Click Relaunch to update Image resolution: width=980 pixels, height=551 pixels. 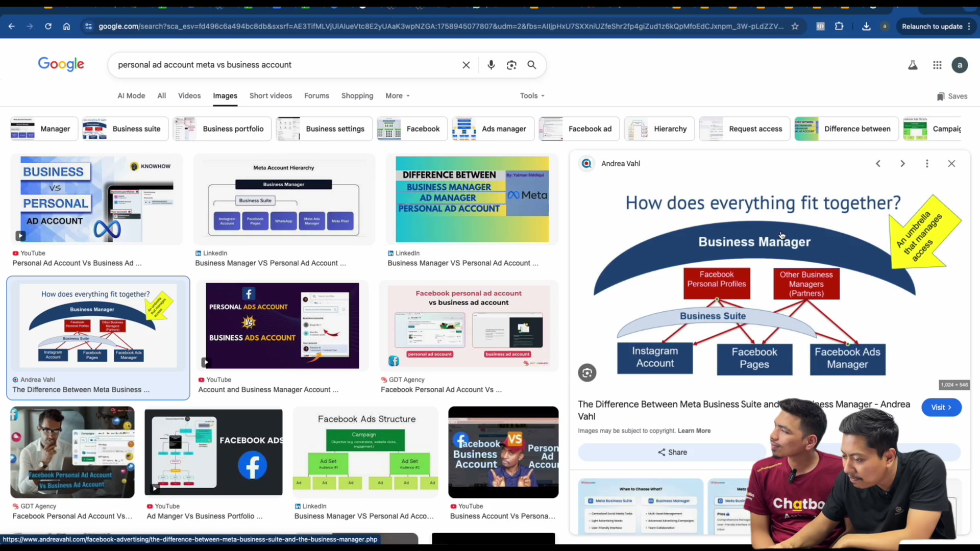pos(932,27)
